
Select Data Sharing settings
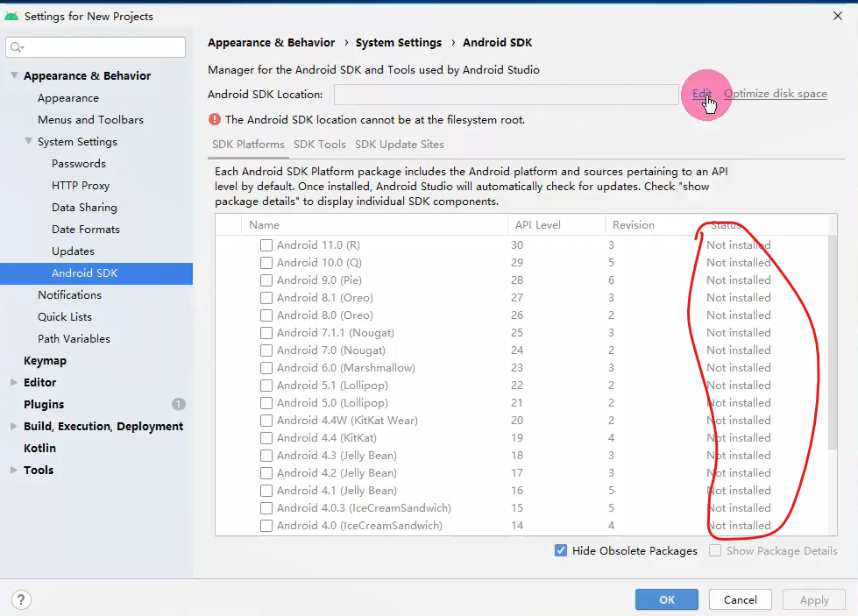pyautogui.click(x=84, y=208)
